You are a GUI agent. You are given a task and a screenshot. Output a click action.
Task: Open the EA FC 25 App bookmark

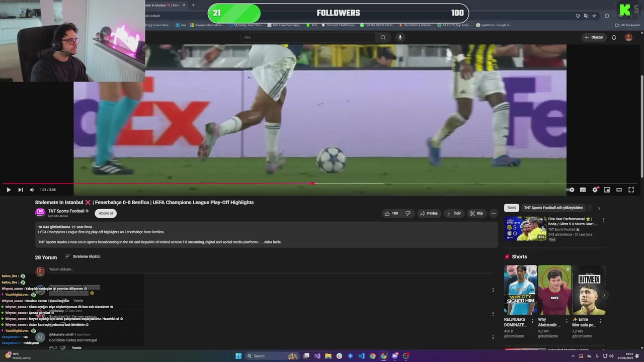tap(454, 25)
